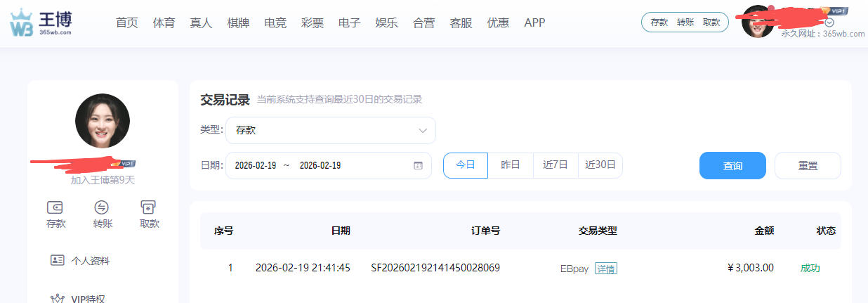This screenshot has height=303, width=868.
Task: Open 个人资料 profile icon in sidebar
Action: [58, 260]
